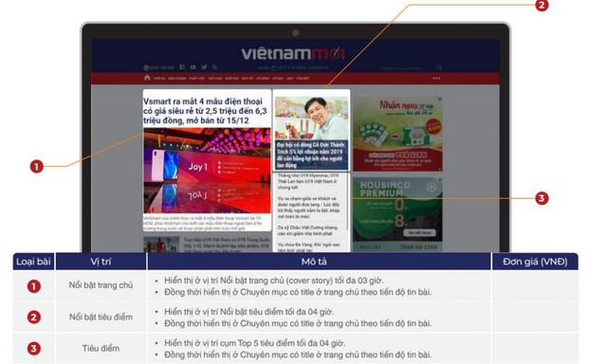
Task: Click the round plus-like icon in the Housinco ad
Action: coord(432,187)
